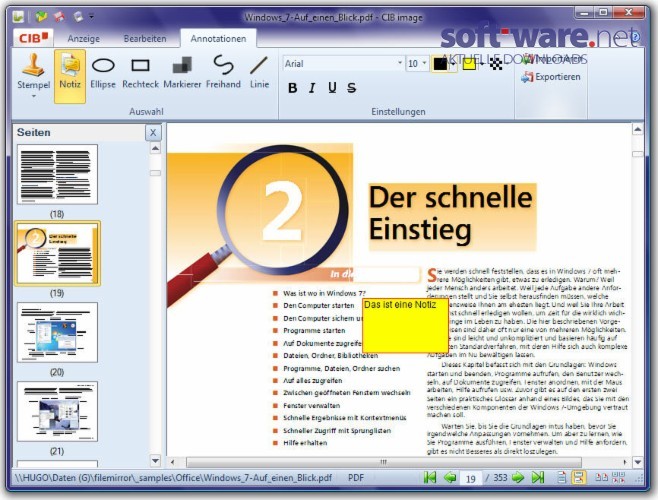Click the yellow note 'Das ist eine Notiz'

405,325
